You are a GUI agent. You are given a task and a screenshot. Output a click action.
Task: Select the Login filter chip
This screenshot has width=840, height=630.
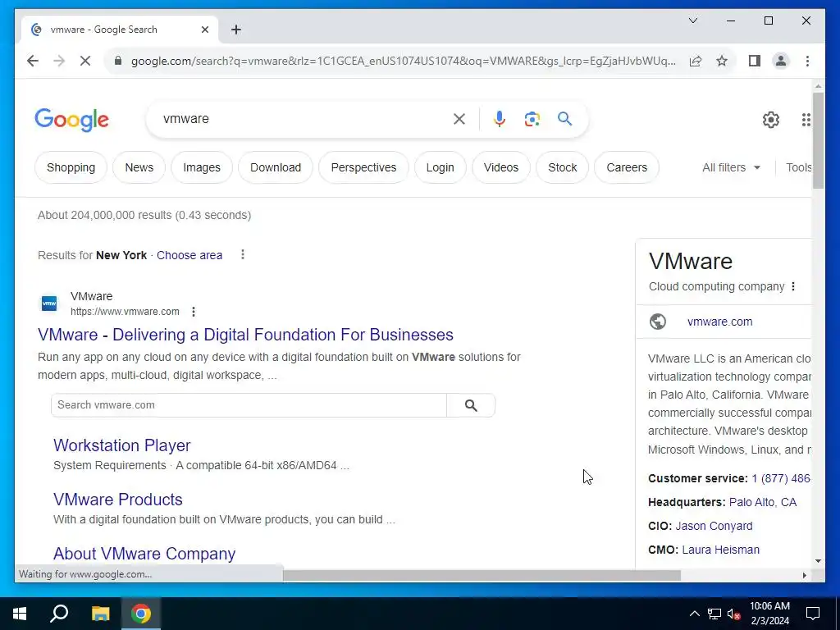pyautogui.click(x=440, y=167)
